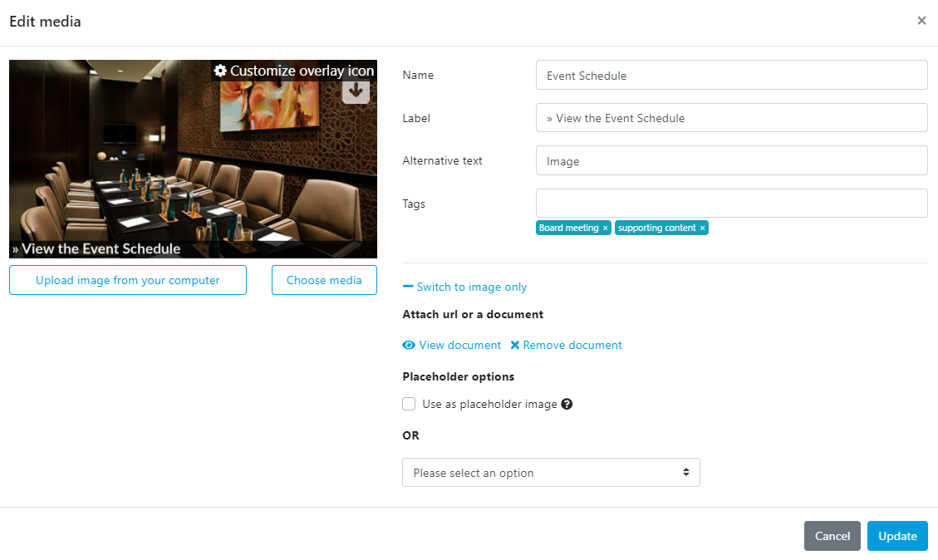Click the "Placeholder options" heading
Viewport: 938px width, 560px height.
pos(459,376)
